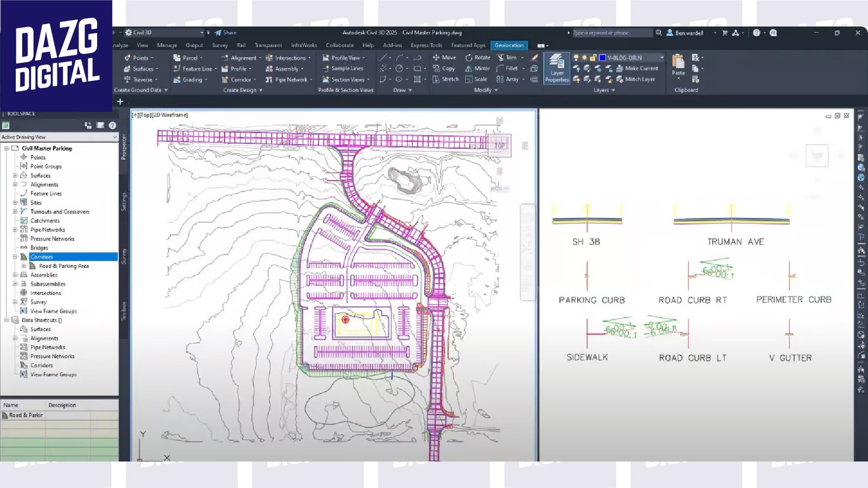Select Pipe Networks in Prospector tree

[x=48, y=229]
